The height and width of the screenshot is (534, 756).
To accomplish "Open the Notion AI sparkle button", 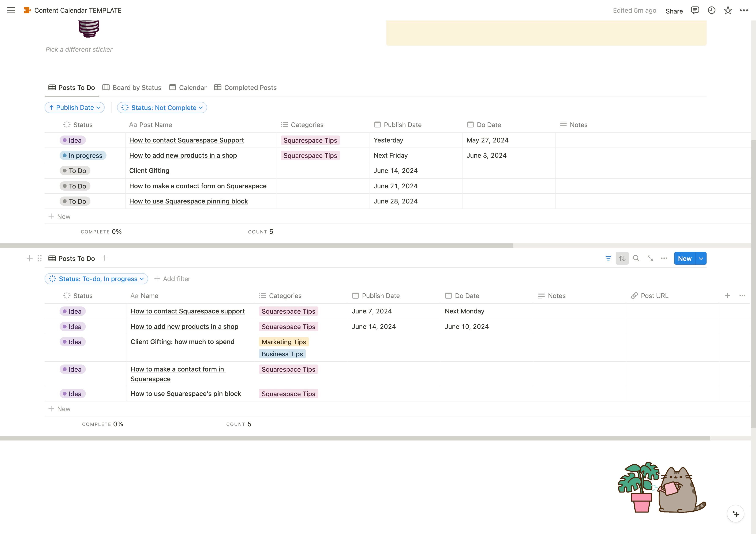I will click(736, 514).
